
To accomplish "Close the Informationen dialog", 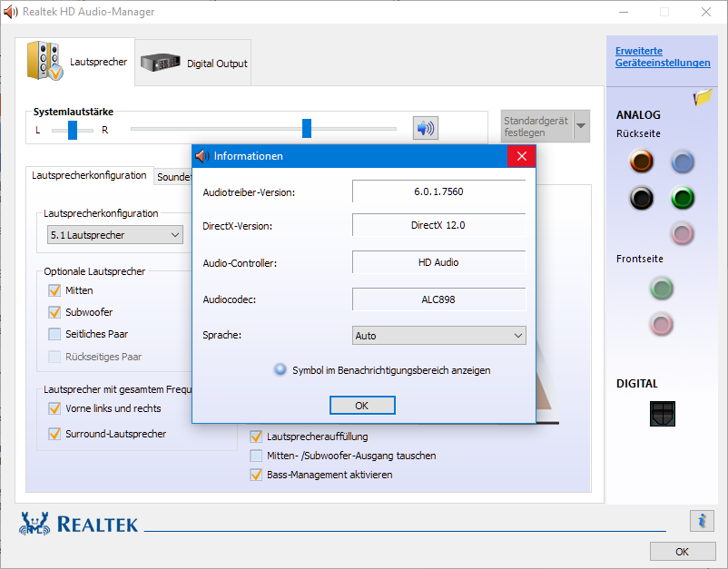I will (521, 156).
